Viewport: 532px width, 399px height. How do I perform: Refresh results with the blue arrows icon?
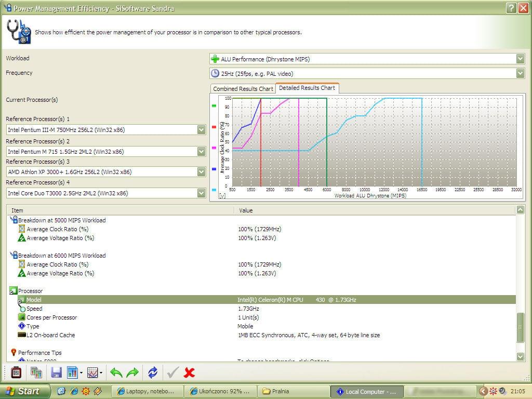pos(153,372)
